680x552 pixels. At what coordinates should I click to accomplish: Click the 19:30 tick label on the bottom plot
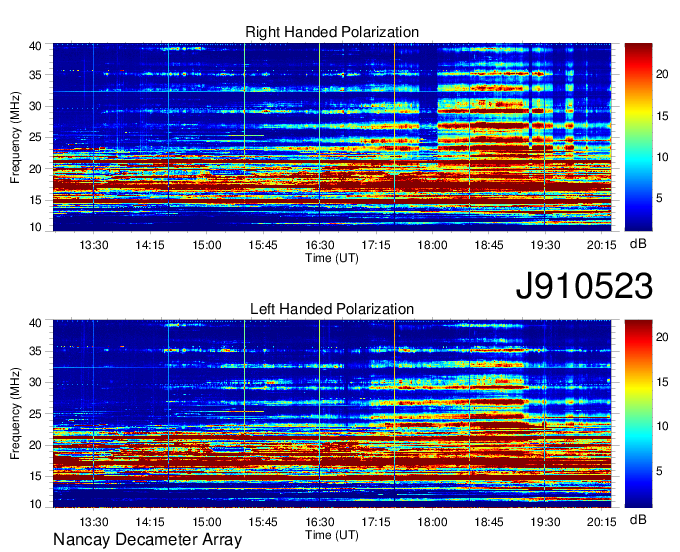[546, 522]
